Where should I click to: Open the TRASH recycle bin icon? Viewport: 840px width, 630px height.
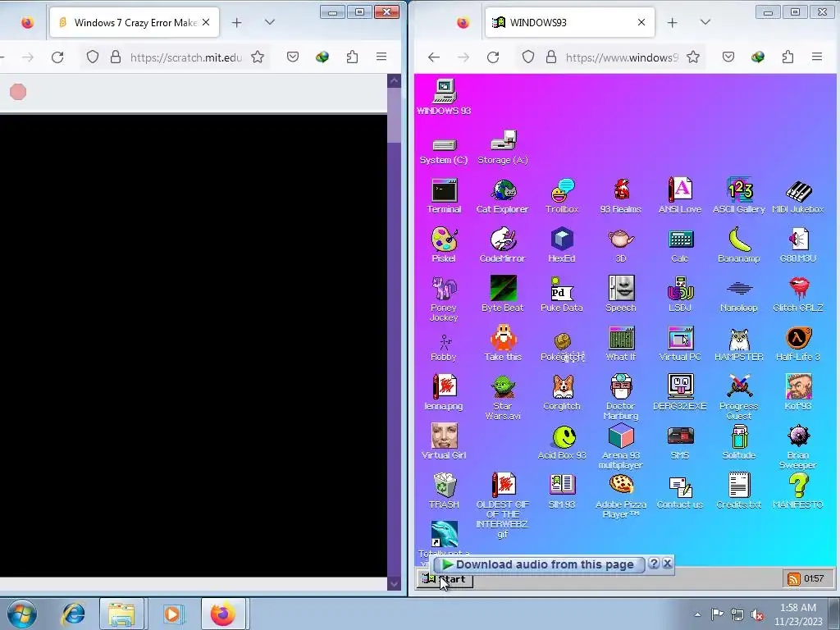(444, 491)
